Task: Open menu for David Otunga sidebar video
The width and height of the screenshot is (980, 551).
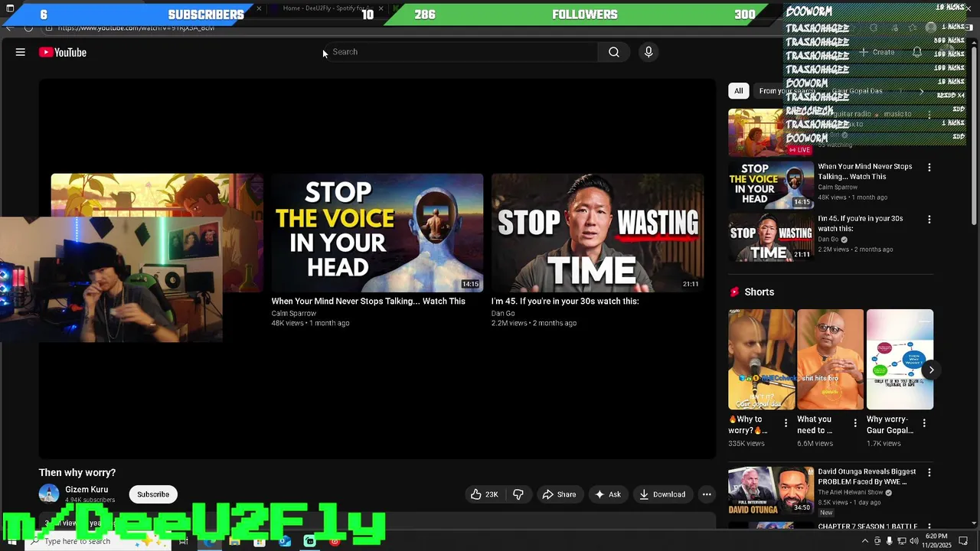Action: pyautogui.click(x=929, y=473)
